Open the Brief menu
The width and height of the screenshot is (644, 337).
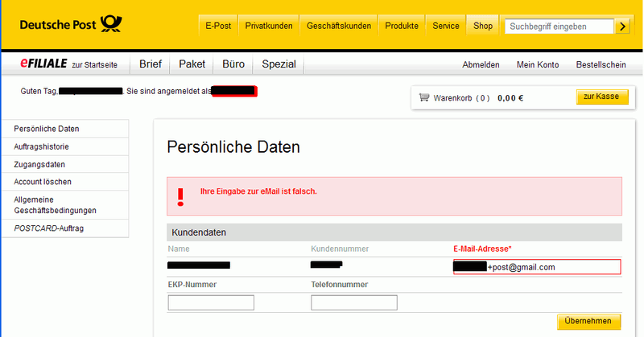[x=151, y=64]
